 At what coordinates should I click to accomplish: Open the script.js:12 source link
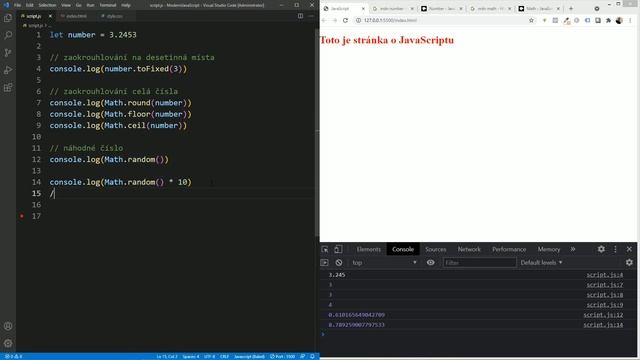(x=603, y=315)
